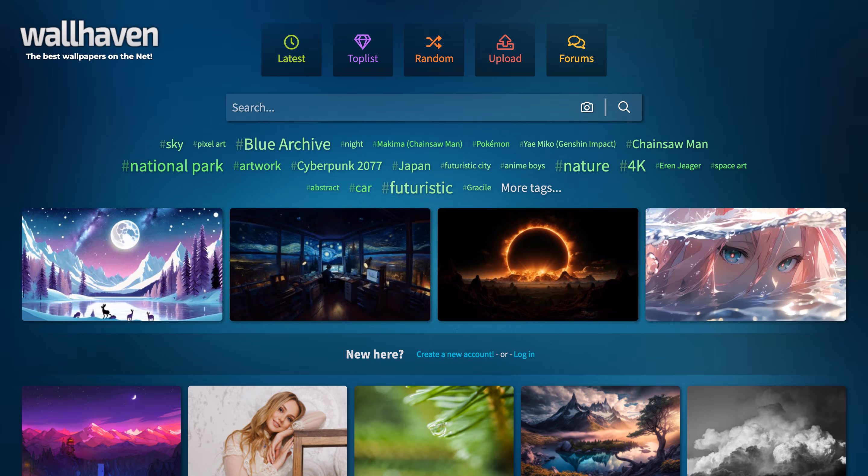
Task: Select the Random label in navigation
Action: tap(434, 59)
